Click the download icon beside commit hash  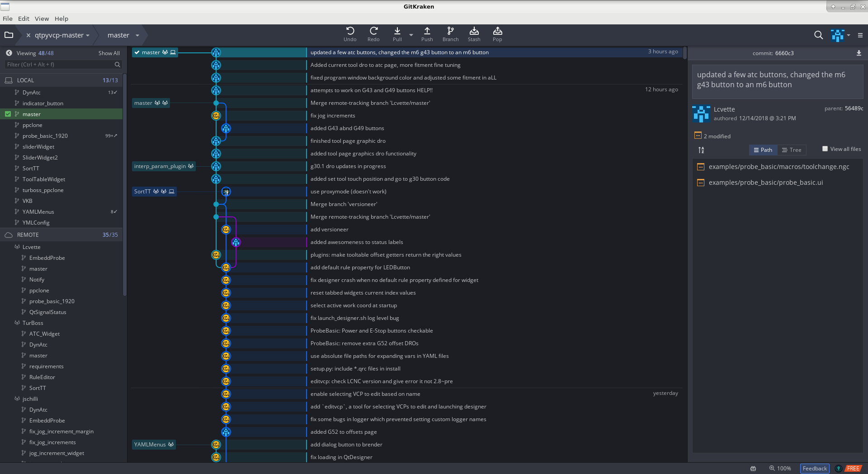click(859, 53)
